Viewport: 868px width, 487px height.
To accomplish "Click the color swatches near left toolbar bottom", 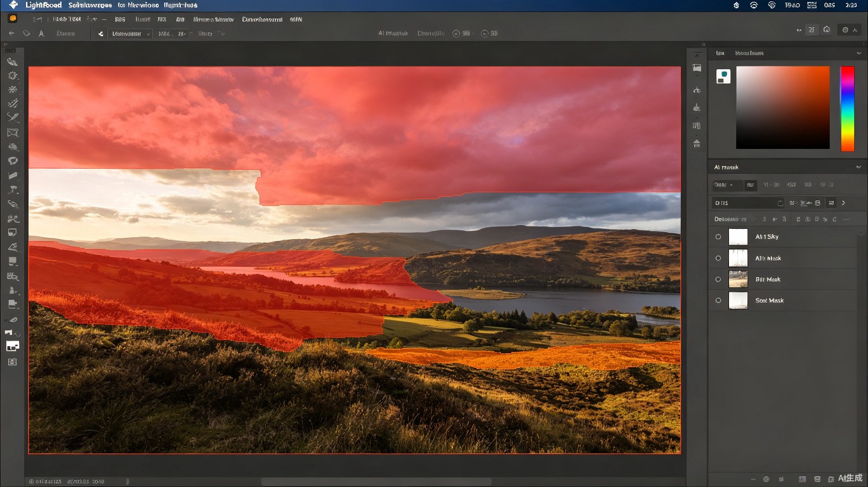I will point(13,346).
